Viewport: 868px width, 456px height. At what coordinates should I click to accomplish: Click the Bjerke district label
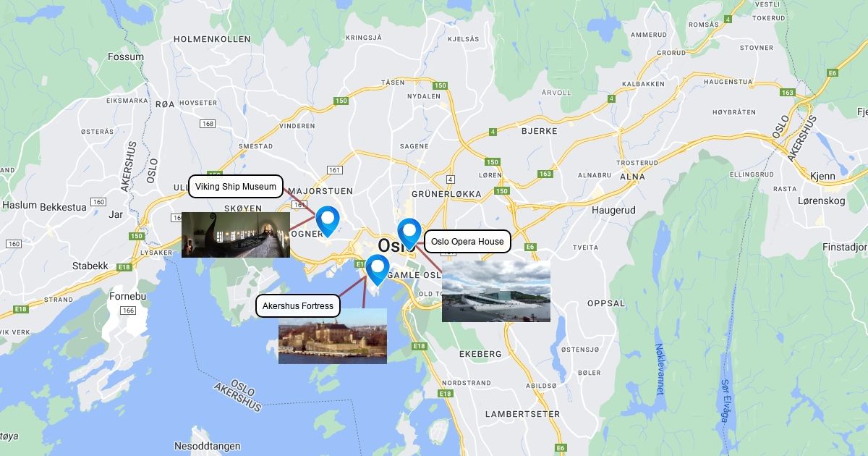coord(540,131)
